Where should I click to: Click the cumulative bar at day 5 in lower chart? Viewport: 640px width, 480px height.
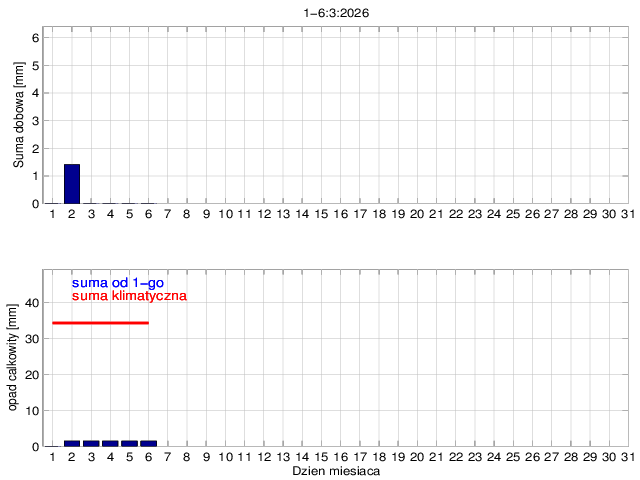(129, 443)
